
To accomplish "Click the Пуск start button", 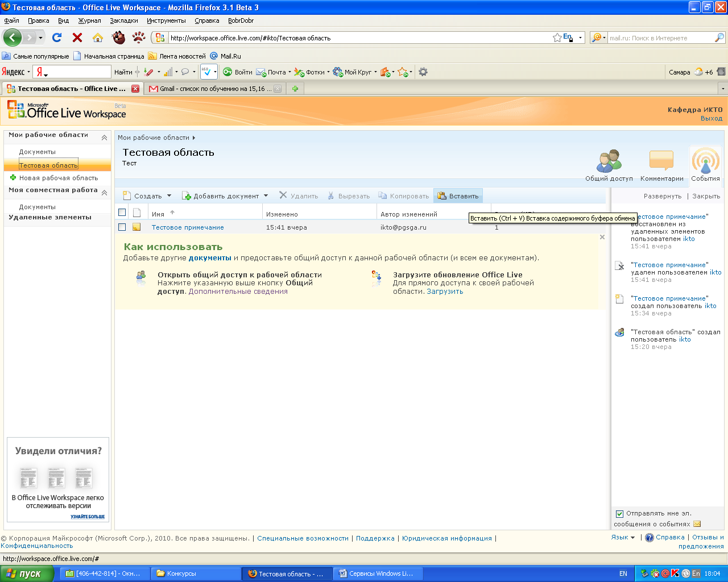I will 26,573.
